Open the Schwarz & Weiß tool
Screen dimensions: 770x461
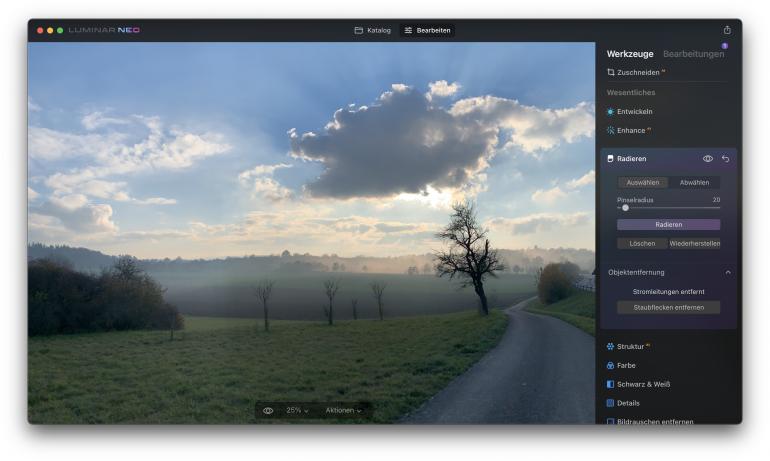638,384
